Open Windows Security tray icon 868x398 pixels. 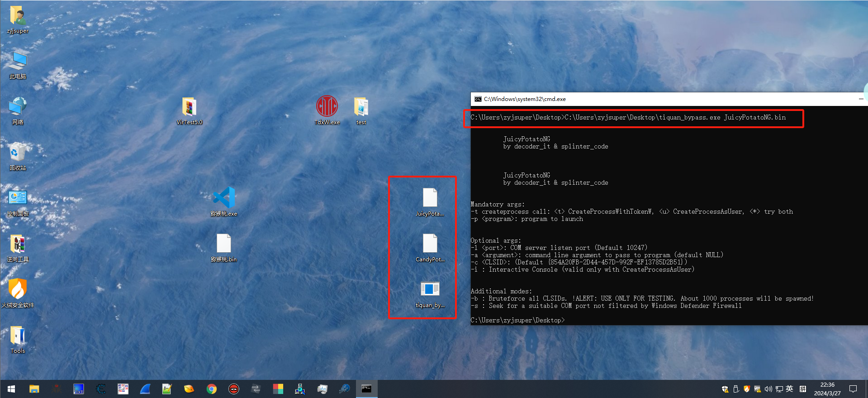(x=725, y=389)
